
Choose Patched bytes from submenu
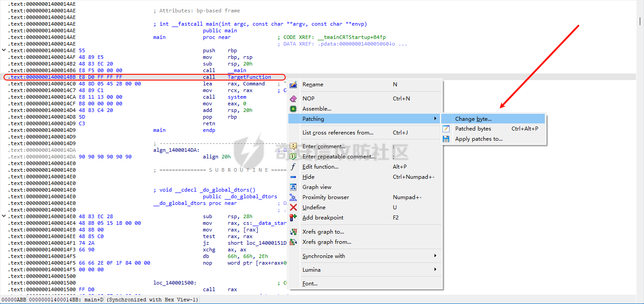pos(473,129)
